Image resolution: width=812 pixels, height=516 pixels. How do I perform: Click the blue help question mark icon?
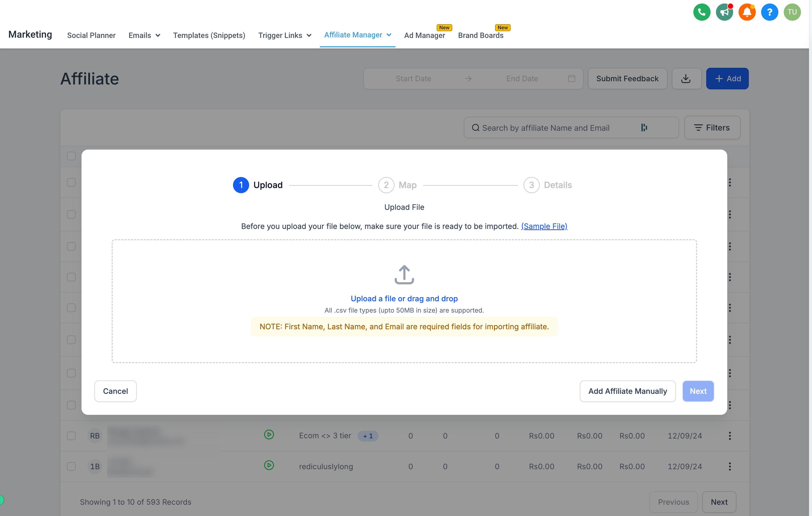[x=769, y=12]
